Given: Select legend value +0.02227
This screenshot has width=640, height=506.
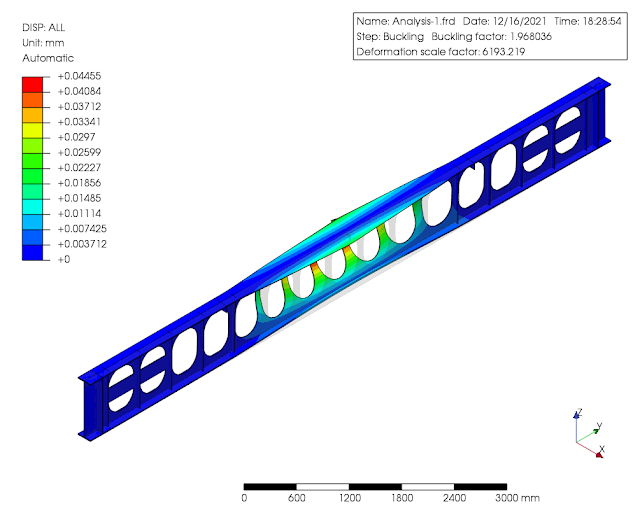Looking at the screenshot, I should [79, 168].
